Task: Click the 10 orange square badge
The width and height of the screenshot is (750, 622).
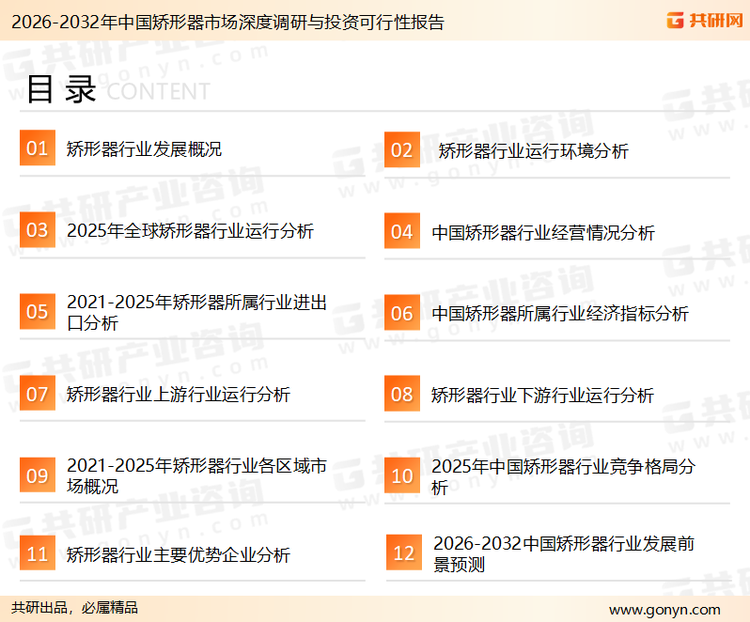Action: coord(401,476)
